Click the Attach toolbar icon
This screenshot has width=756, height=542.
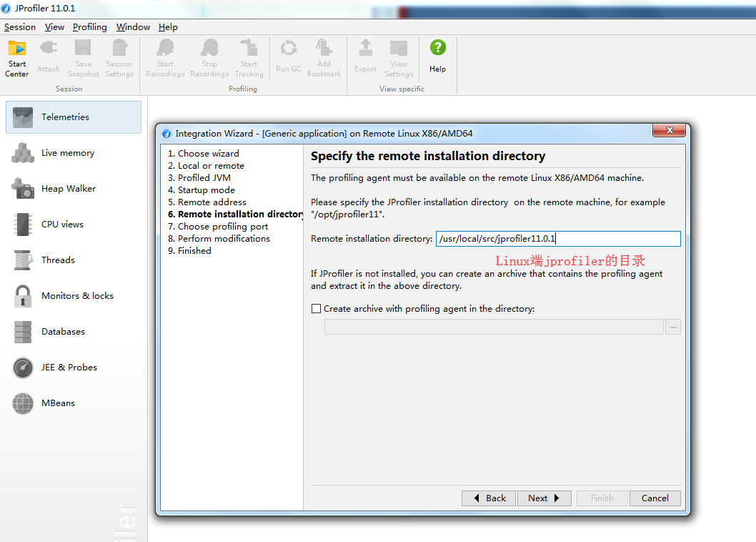pyautogui.click(x=48, y=57)
